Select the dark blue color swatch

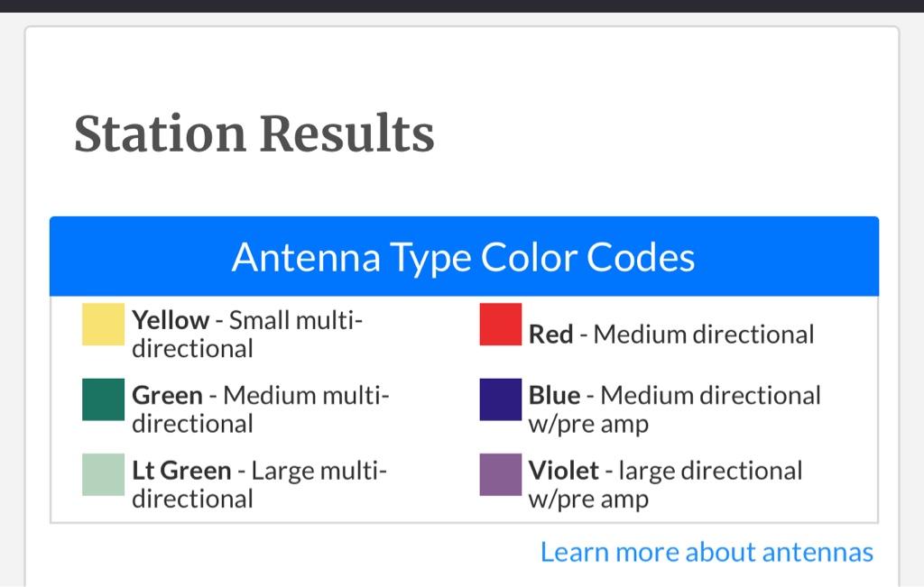[500, 399]
